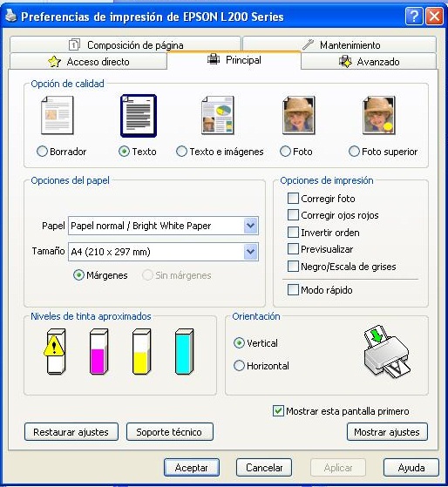Switch to the Mantenimiento tab
448x487 pixels.
[x=340, y=44]
